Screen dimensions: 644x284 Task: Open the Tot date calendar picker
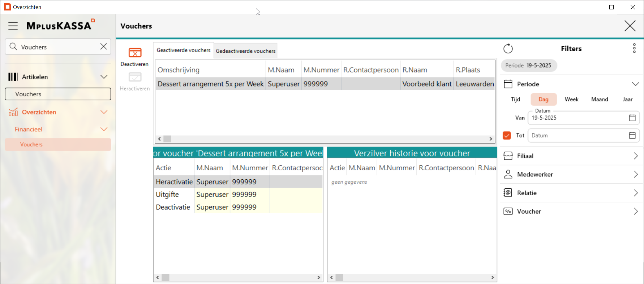click(x=632, y=135)
